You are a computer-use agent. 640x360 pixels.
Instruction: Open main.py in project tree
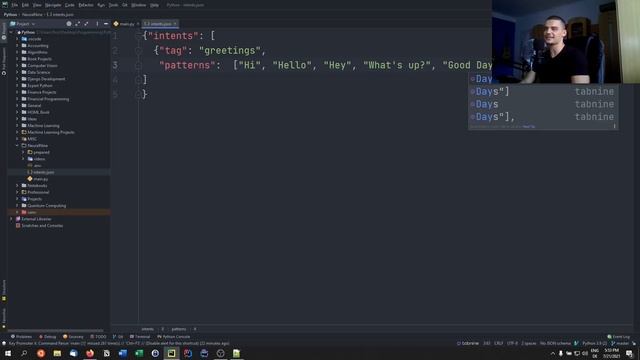pos(40,179)
